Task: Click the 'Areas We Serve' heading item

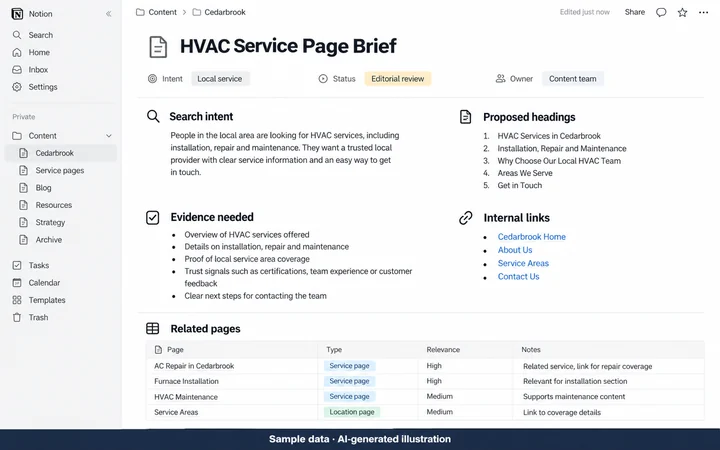Action: pyautogui.click(x=525, y=173)
